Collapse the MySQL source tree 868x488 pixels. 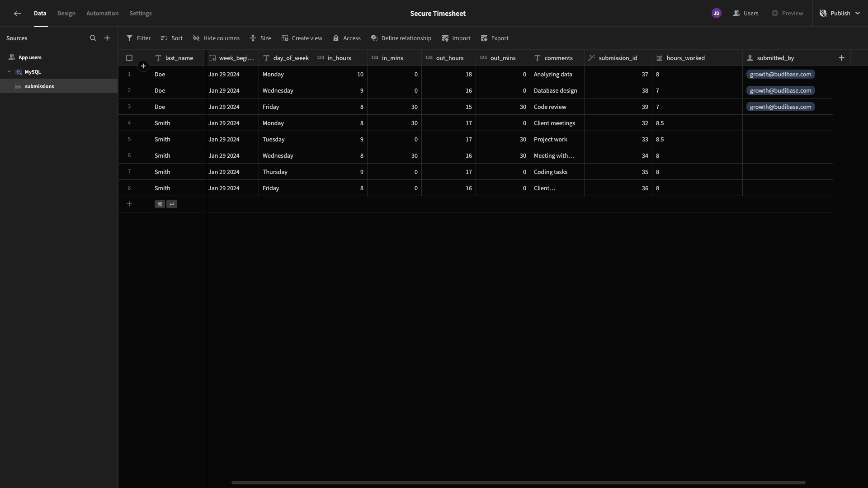[x=9, y=72]
